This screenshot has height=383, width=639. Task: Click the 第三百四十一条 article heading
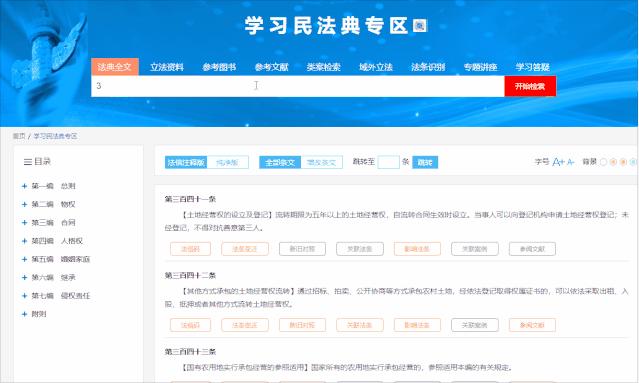(190, 199)
